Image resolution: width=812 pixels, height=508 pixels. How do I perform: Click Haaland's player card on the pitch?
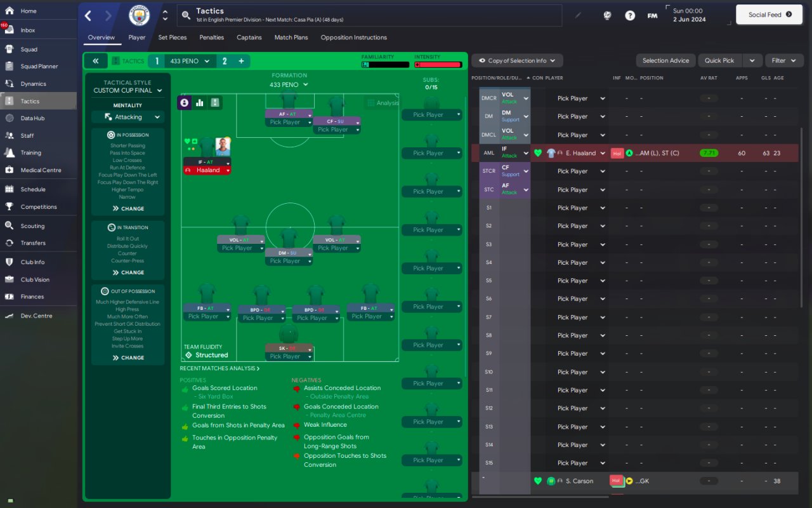(x=207, y=156)
